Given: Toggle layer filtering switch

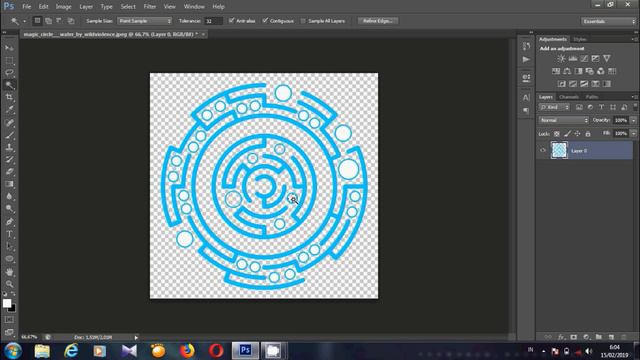Looking at the screenshot, I should coord(635,107).
